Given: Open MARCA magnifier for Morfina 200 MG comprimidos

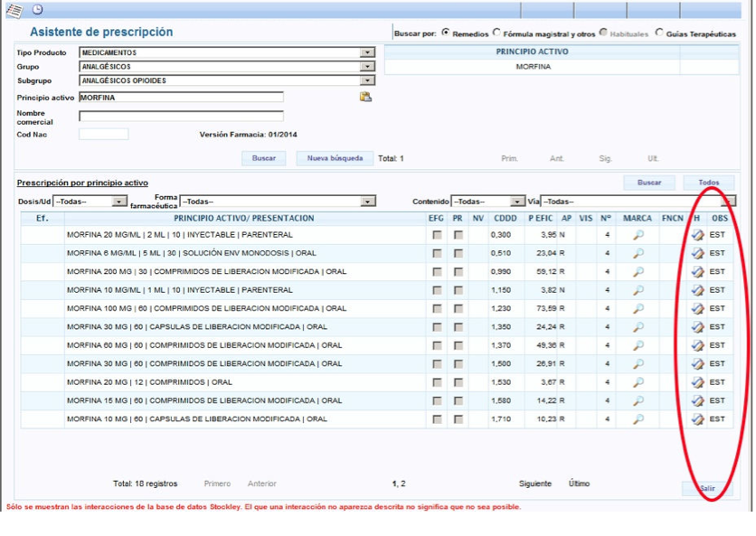Looking at the screenshot, I should coord(638,272).
